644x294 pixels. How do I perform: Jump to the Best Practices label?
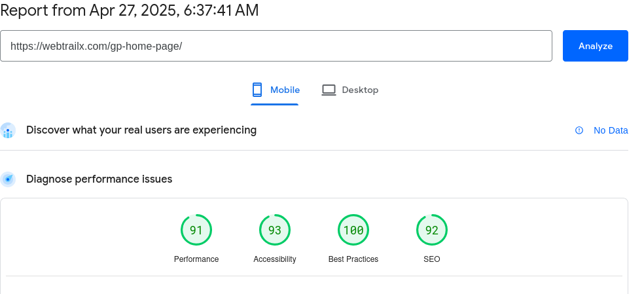pos(353,259)
